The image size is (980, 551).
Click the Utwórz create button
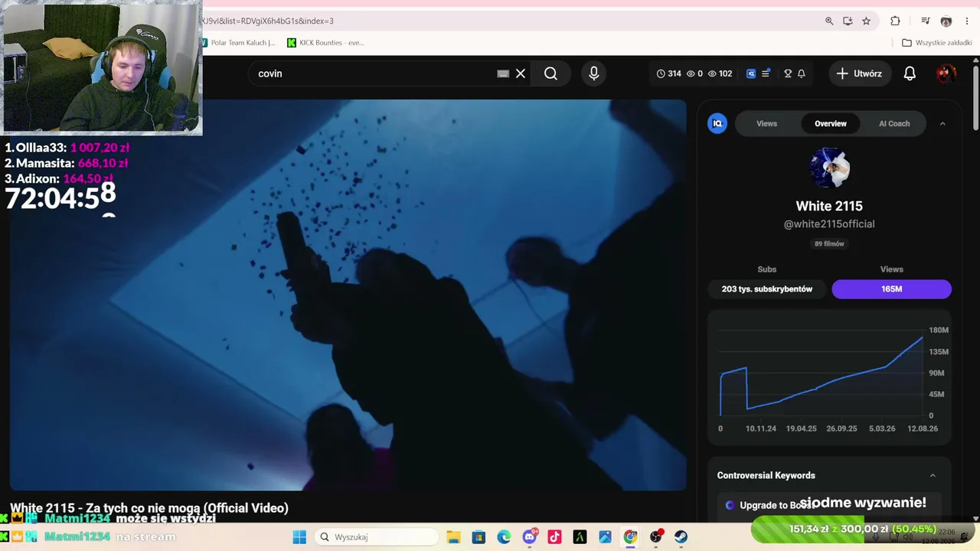[x=859, y=73]
